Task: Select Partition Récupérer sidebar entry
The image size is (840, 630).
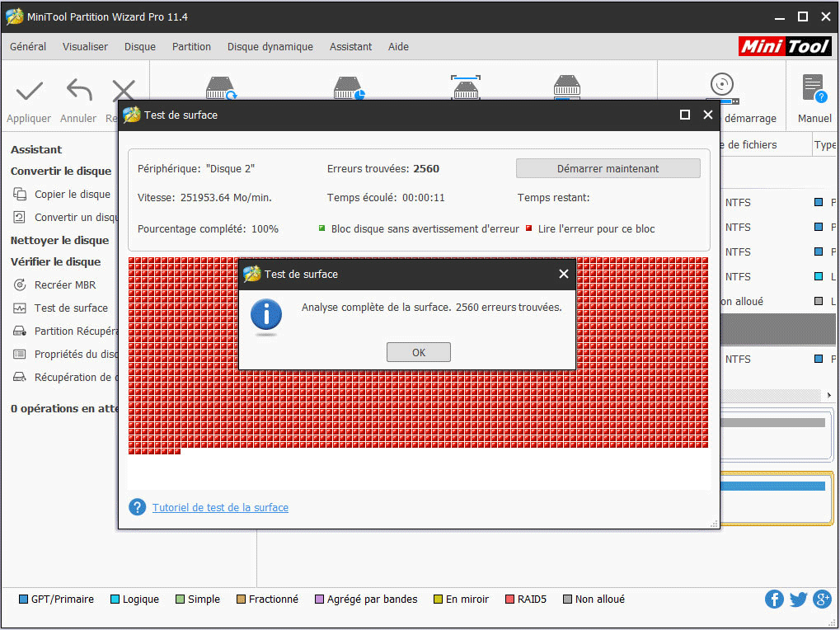Action: (76, 331)
